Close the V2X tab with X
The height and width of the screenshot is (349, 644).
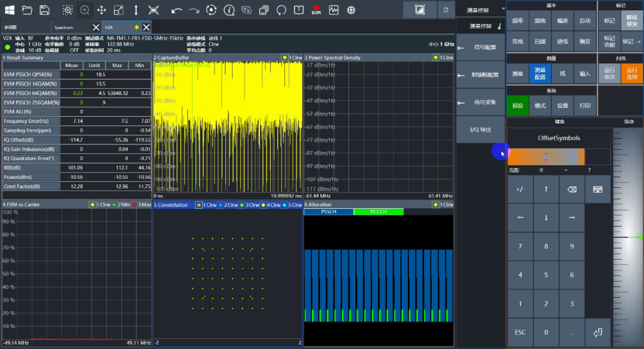pyautogui.click(x=146, y=27)
